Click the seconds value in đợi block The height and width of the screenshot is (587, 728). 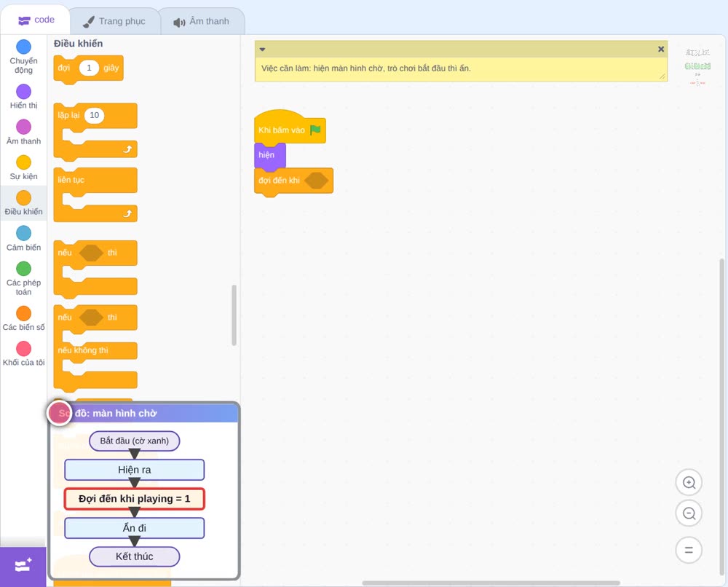pos(89,68)
